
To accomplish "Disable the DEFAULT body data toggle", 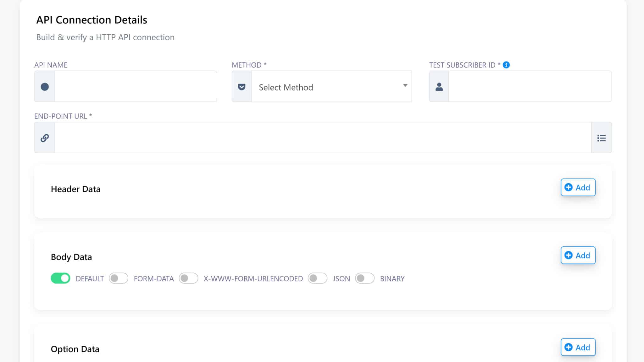I will (x=60, y=278).
